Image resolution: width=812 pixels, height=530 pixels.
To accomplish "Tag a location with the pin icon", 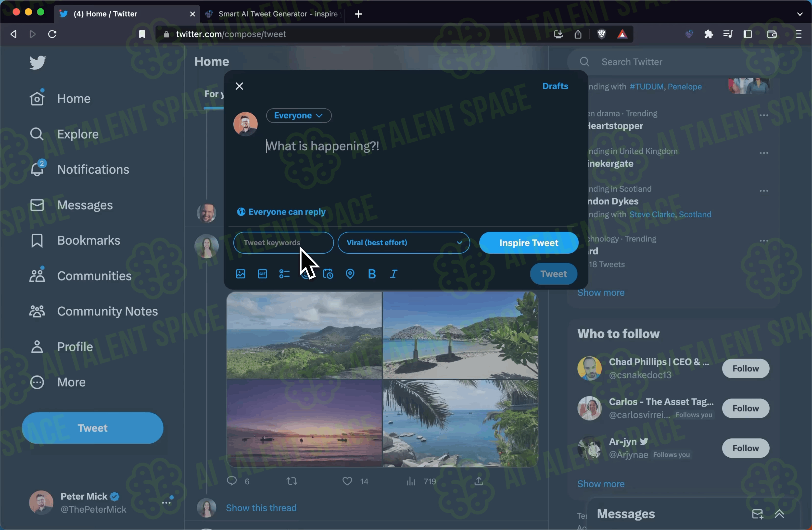I will click(x=350, y=274).
